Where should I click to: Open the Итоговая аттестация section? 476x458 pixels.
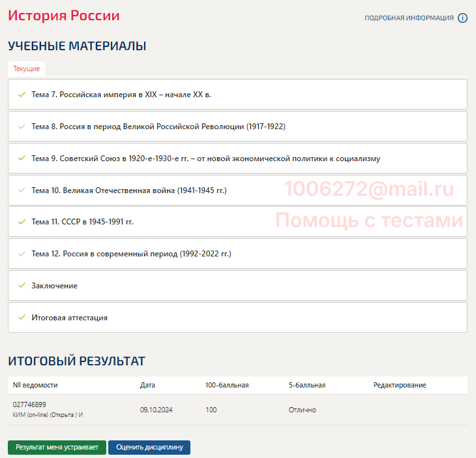(x=70, y=318)
